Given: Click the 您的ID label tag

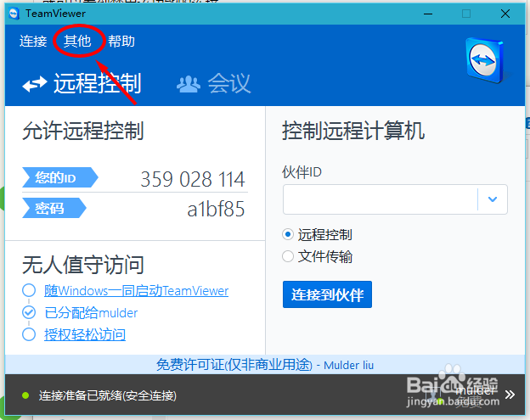Looking at the screenshot, I should (60, 177).
